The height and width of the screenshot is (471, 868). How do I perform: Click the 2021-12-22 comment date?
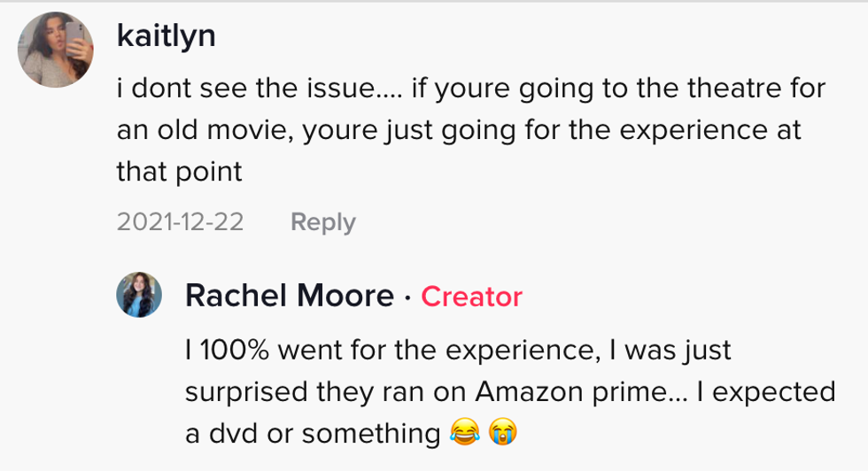click(180, 221)
